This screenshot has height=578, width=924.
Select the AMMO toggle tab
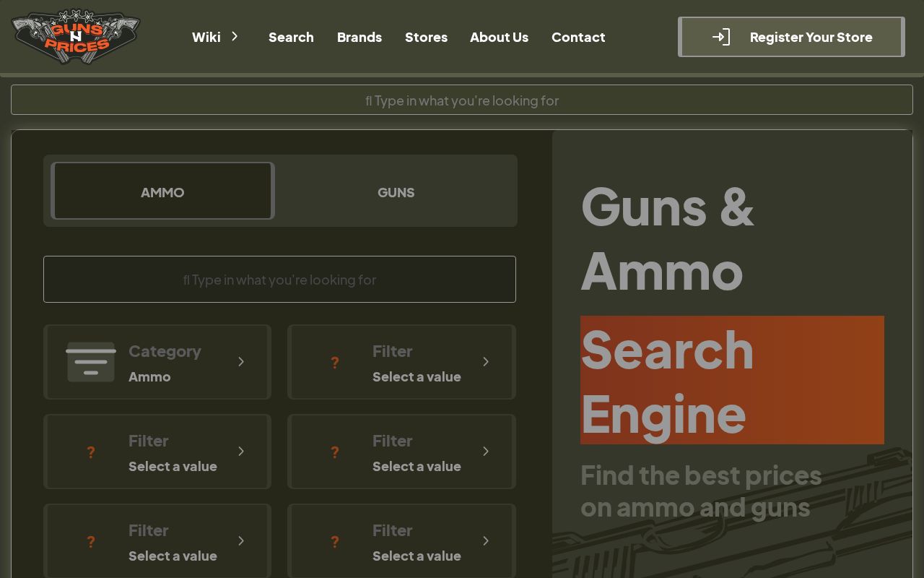point(162,191)
